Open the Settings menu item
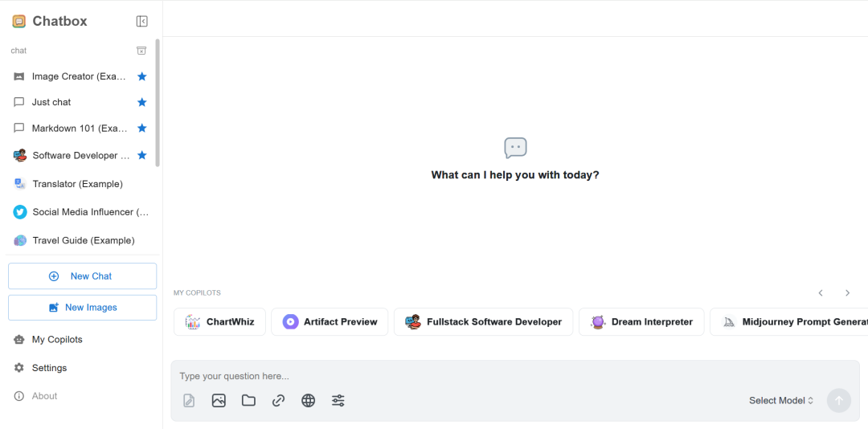The image size is (868, 429). pos(49,368)
